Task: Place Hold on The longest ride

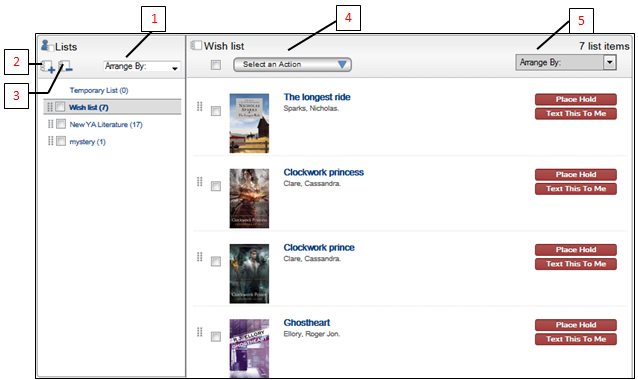Action: tap(576, 99)
